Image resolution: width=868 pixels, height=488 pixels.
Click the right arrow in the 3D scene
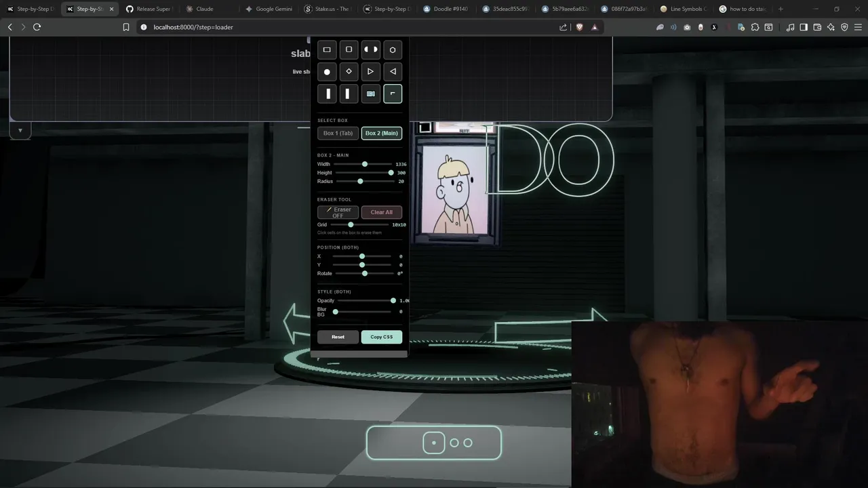click(x=551, y=326)
